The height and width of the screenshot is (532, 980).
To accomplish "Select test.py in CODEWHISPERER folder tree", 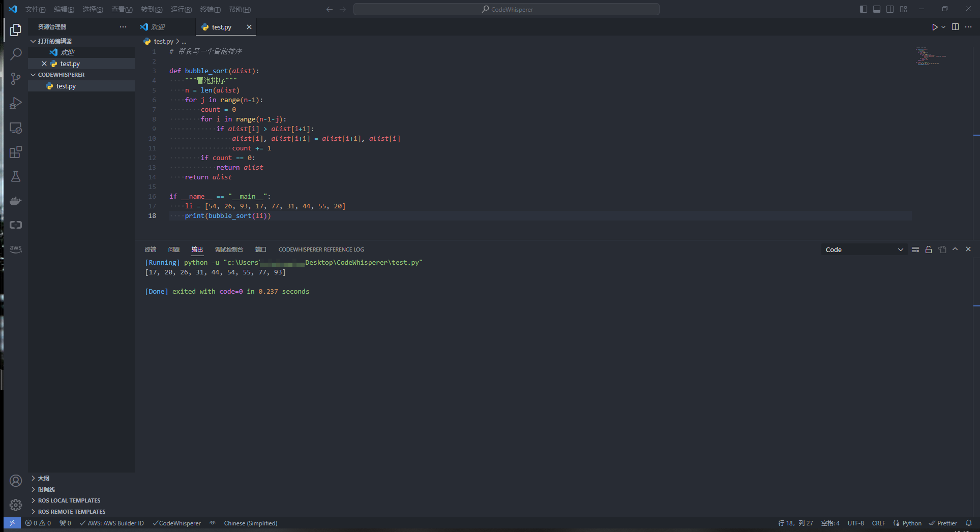I will click(x=81, y=86).
